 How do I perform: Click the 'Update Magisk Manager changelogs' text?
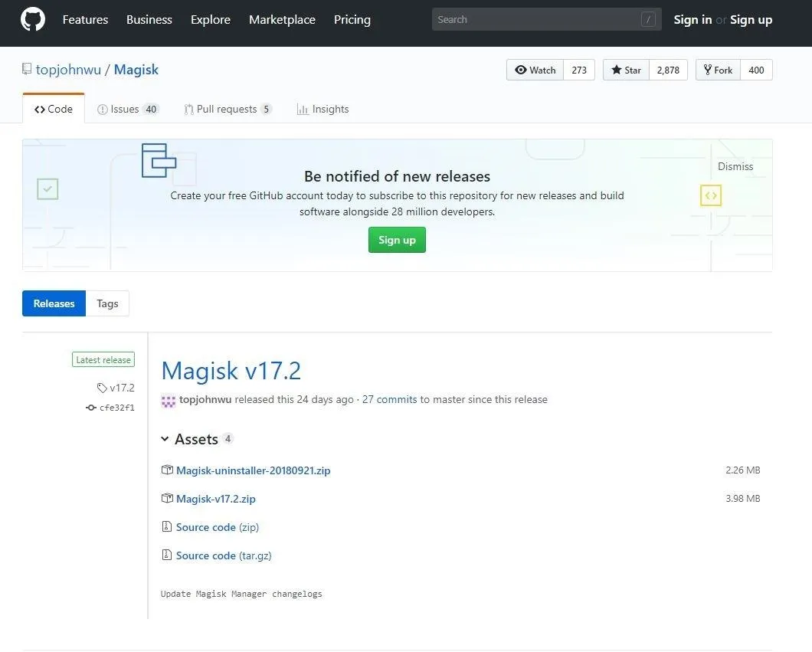point(241,594)
